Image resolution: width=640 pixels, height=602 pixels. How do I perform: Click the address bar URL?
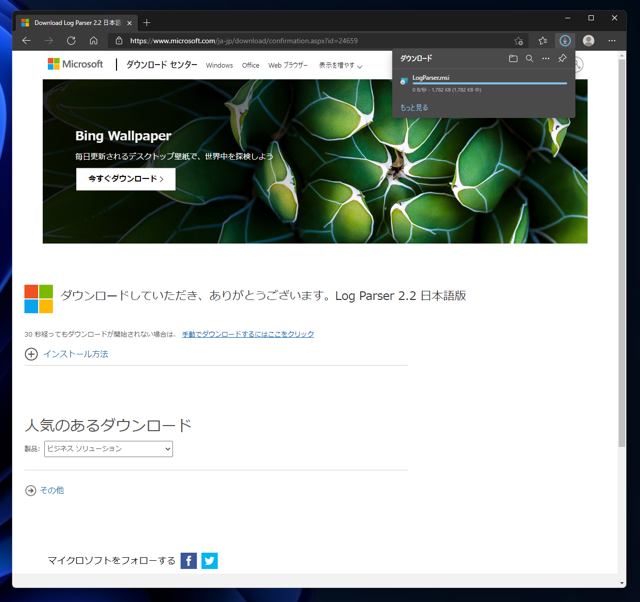tap(244, 40)
